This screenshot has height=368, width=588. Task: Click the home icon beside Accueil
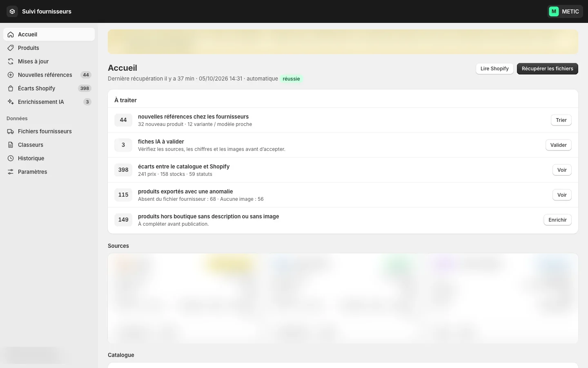point(11,34)
